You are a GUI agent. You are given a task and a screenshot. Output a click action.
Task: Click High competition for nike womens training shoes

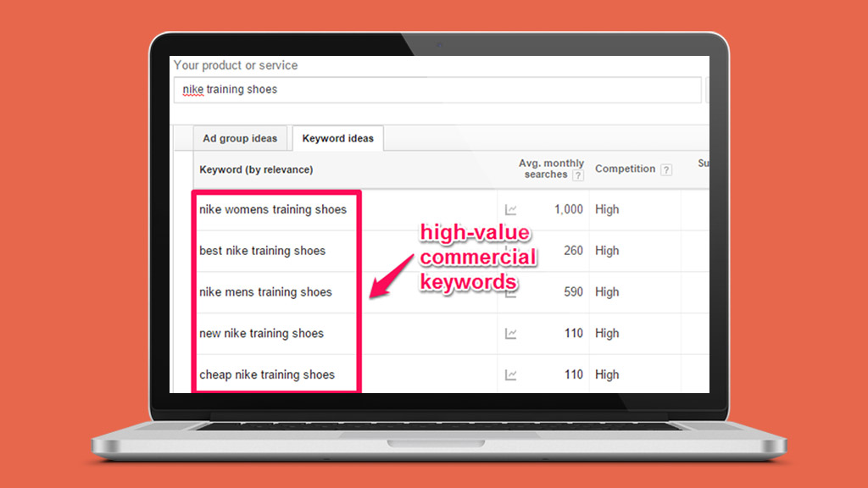607,210
